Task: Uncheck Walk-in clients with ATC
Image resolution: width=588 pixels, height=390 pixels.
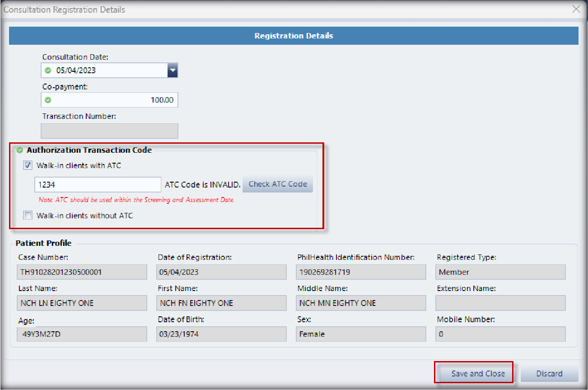Action: pyautogui.click(x=28, y=166)
